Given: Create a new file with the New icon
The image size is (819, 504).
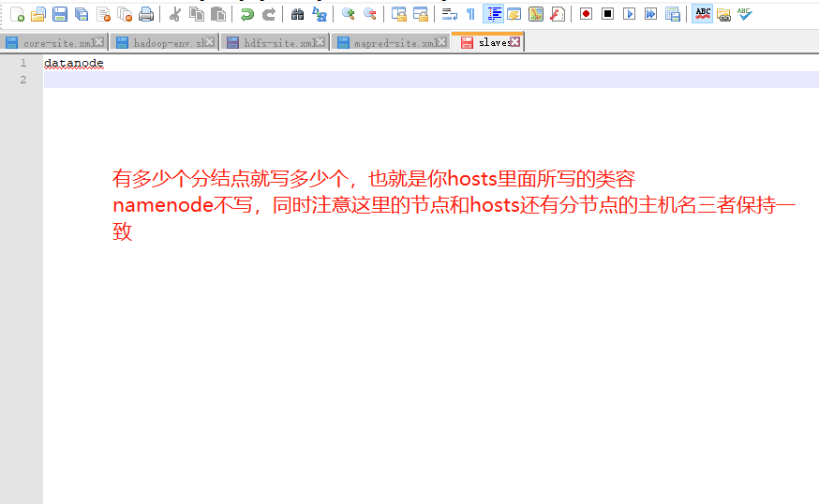Looking at the screenshot, I should 17,14.
